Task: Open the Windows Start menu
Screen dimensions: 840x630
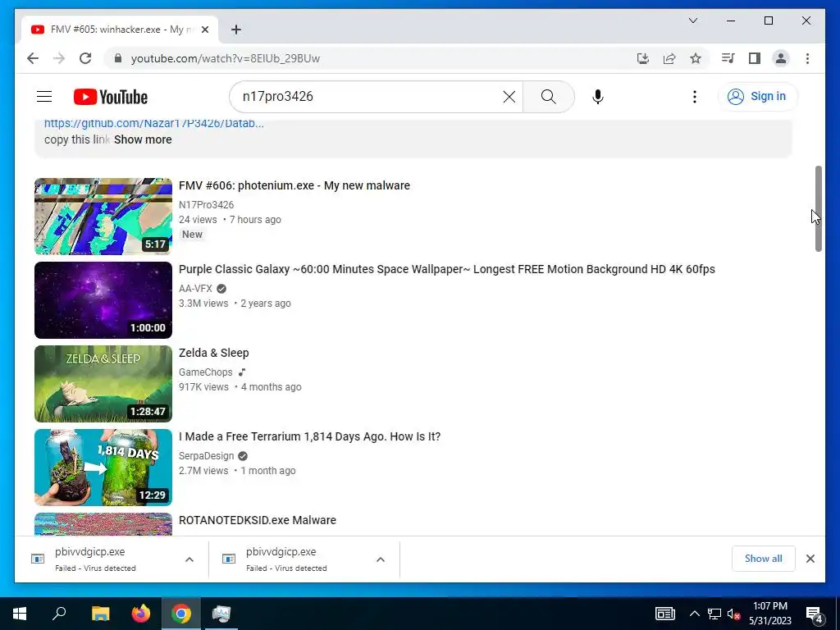Action: [x=20, y=614]
